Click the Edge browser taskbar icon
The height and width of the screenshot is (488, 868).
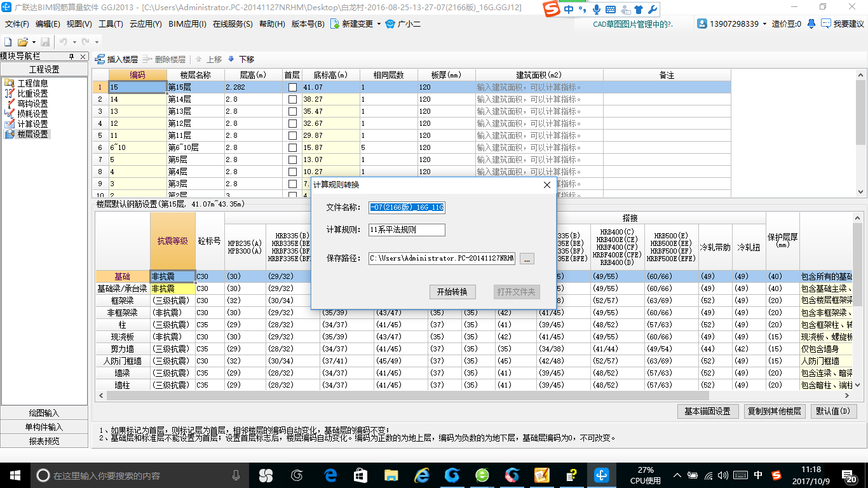click(x=330, y=475)
